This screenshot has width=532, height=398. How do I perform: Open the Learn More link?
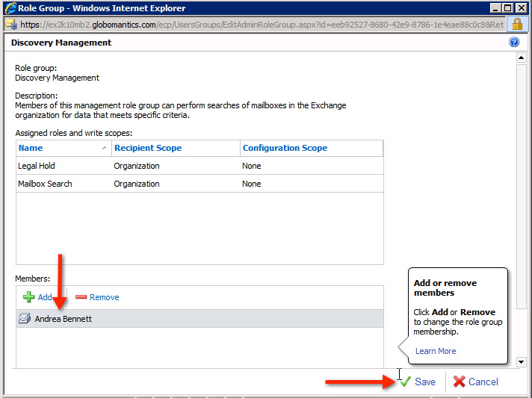435,351
